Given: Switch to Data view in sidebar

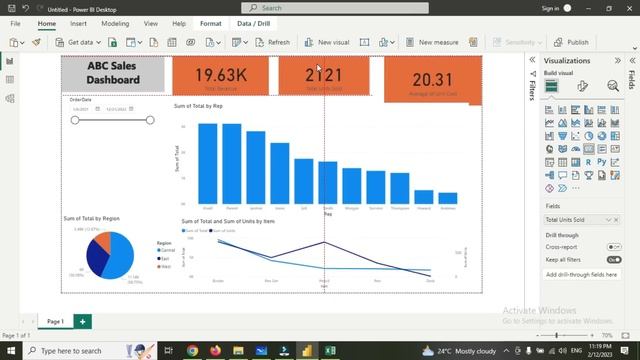Looking at the screenshot, I should [x=10, y=80].
